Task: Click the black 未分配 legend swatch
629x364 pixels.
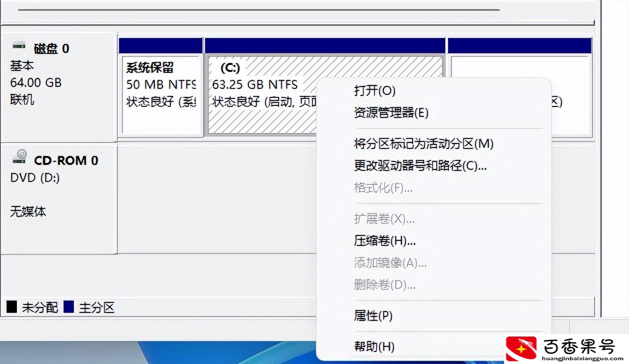Action: [11, 306]
